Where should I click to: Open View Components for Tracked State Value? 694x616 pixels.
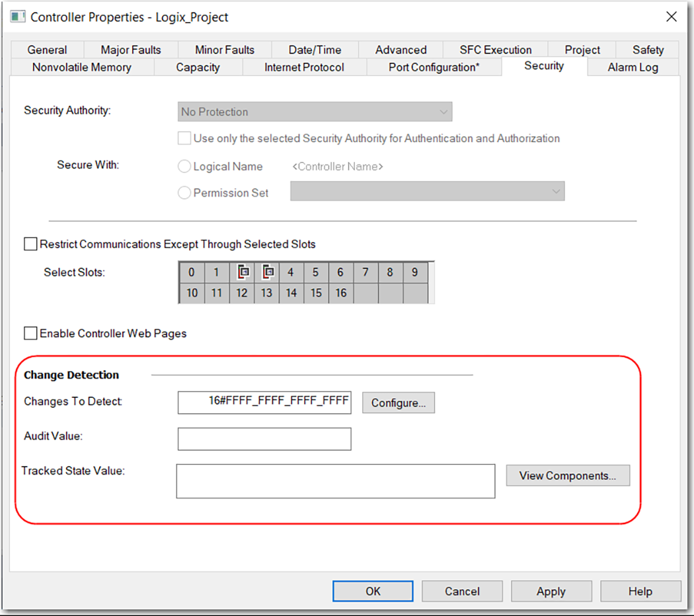click(x=567, y=475)
